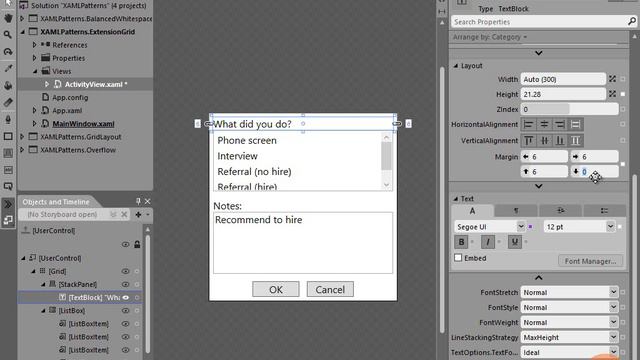Viewport: 640px width, 360px height.
Task: Open the font family Segoe UI dropdown
Action: click(x=521, y=226)
